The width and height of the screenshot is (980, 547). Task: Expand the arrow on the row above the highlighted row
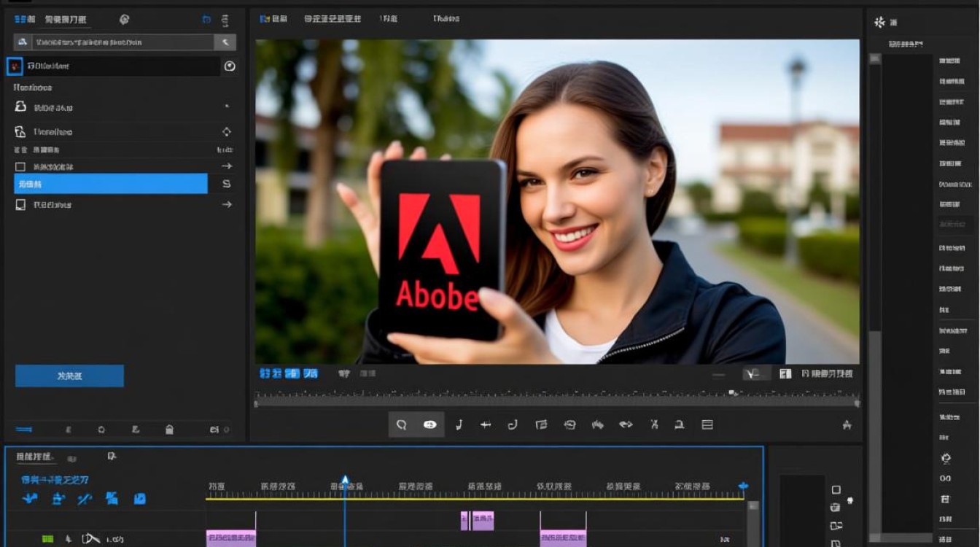226,166
